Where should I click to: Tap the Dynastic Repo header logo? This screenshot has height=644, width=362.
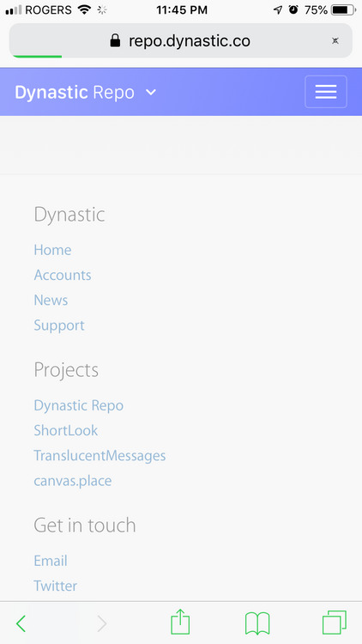click(75, 93)
